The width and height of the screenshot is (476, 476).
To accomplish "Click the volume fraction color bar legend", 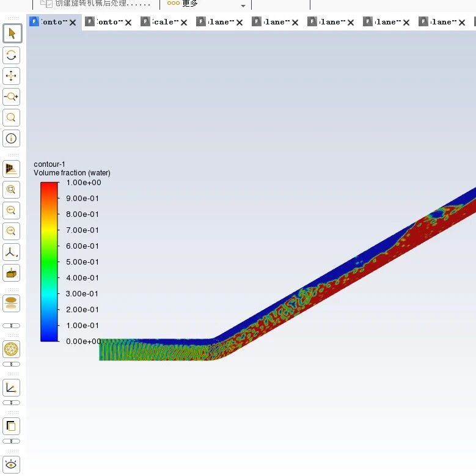I will point(49,262).
